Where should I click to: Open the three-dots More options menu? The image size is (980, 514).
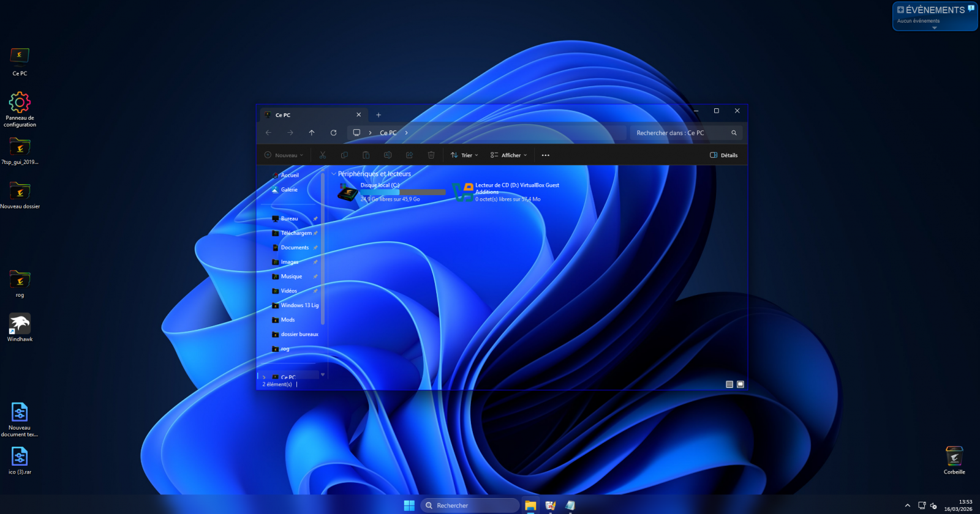tap(545, 155)
